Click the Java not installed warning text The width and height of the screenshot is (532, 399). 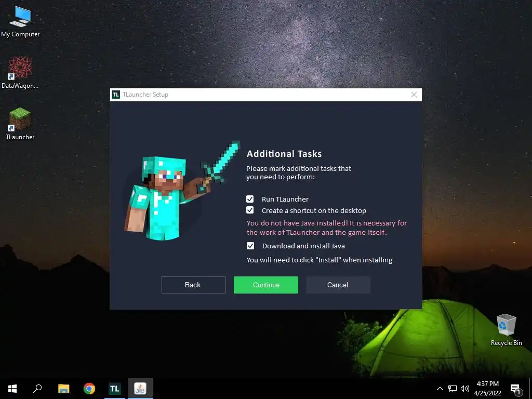coord(326,228)
